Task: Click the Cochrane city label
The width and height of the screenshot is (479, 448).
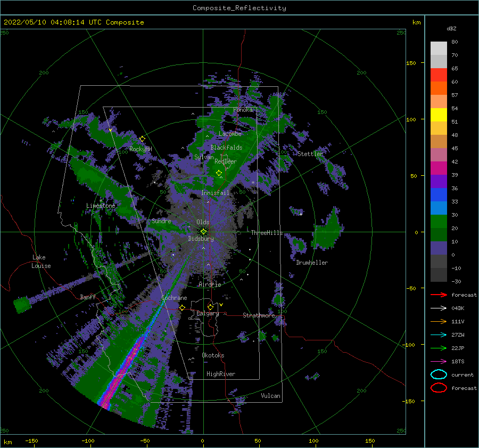Action: click(174, 298)
